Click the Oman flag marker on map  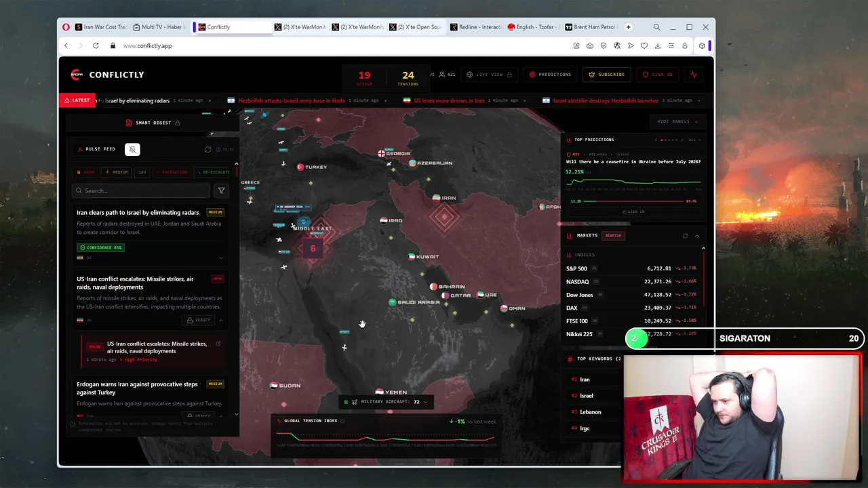click(x=504, y=308)
